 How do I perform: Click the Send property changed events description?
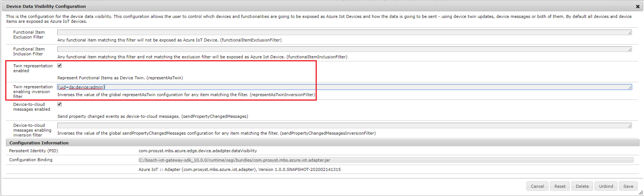(153, 116)
